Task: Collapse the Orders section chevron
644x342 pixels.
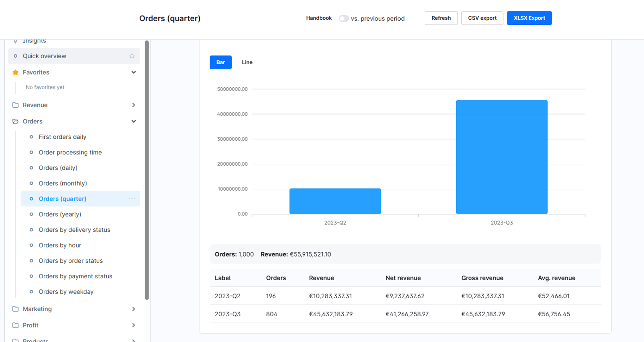Action: (134, 121)
